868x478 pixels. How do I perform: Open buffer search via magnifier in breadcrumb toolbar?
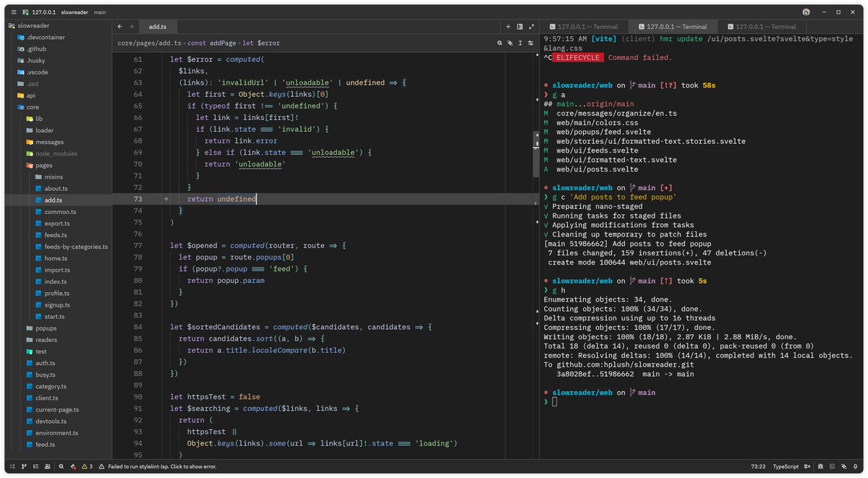[x=498, y=43]
